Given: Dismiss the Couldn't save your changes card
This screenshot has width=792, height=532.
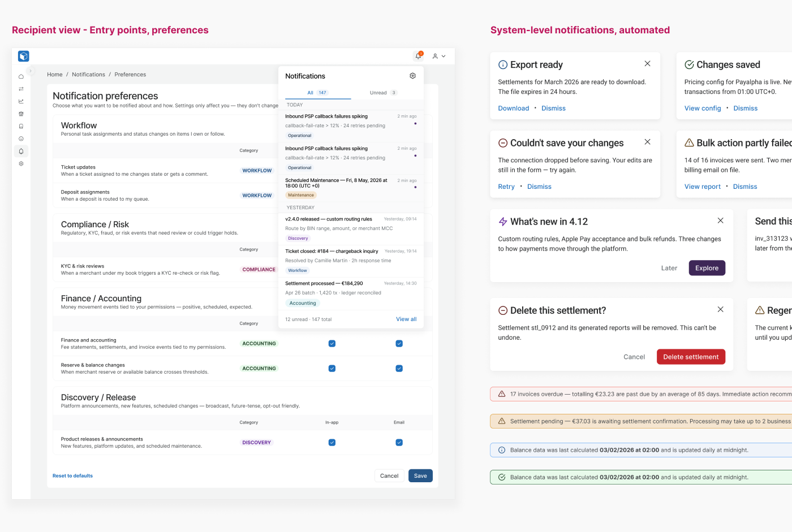Looking at the screenshot, I should [539, 187].
